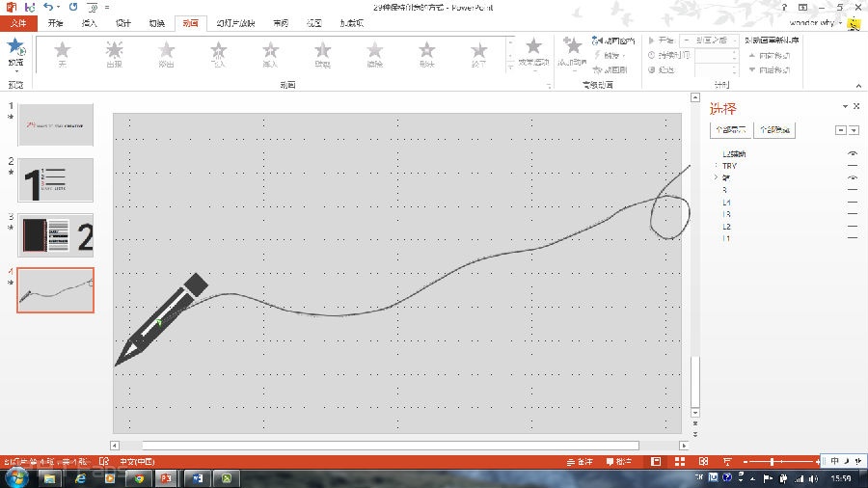Select the 擦除 (Wipe) animation effect
This screenshot has width=868, height=488.
[x=375, y=54]
